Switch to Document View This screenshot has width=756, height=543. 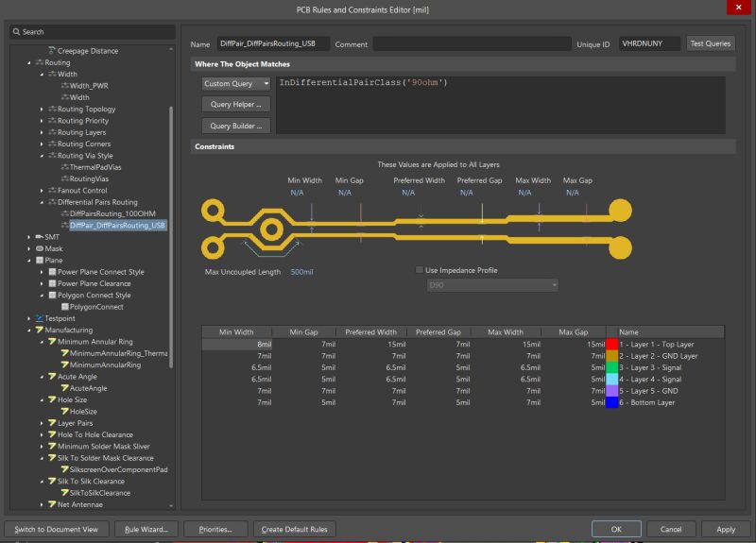click(x=57, y=529)
